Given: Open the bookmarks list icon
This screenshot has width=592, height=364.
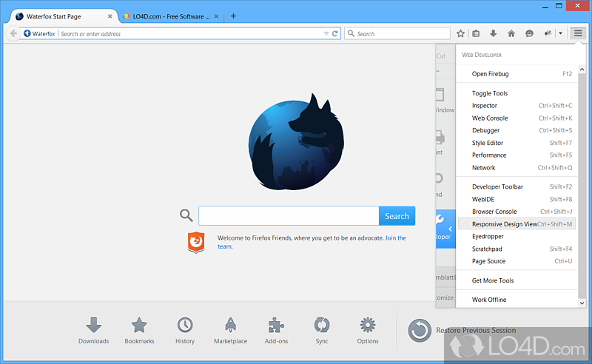Looking at the screenshot, I should (476, 33).
